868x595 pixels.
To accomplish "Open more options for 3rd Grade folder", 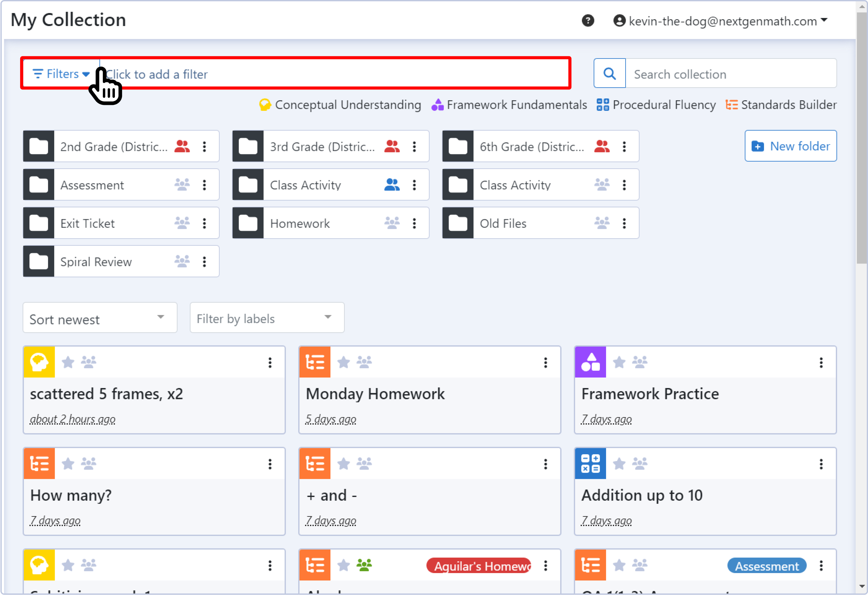I will coord(414,146).
